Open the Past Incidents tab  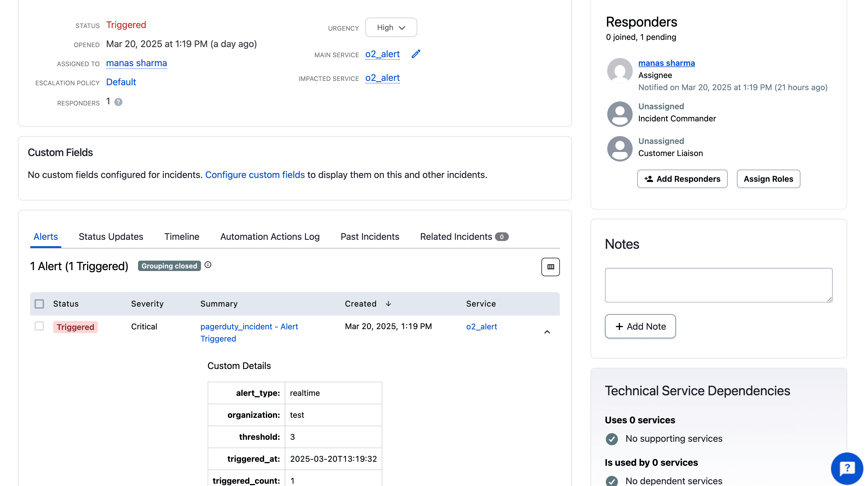click(370, 236)
